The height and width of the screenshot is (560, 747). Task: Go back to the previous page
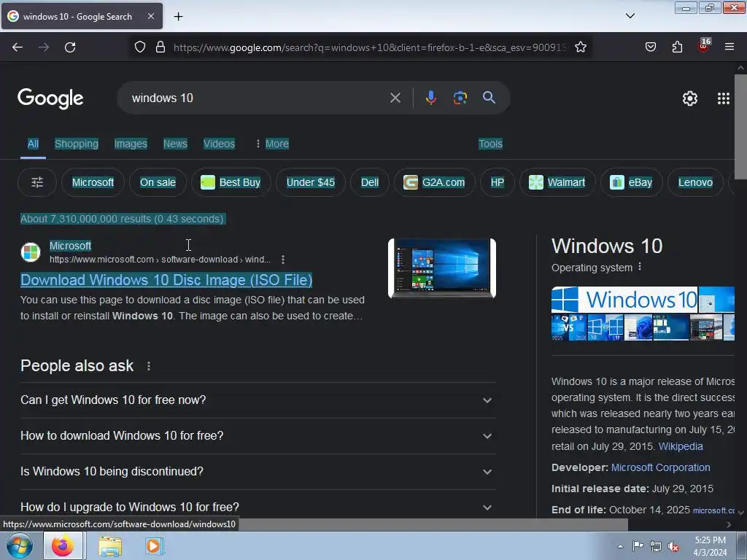(18, 47)
